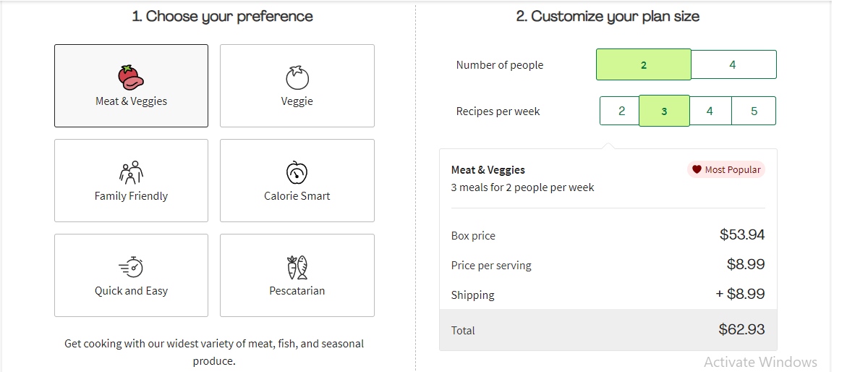Choose 3 recipes per week
Screen dimensions: 868x372
[664, 111]
